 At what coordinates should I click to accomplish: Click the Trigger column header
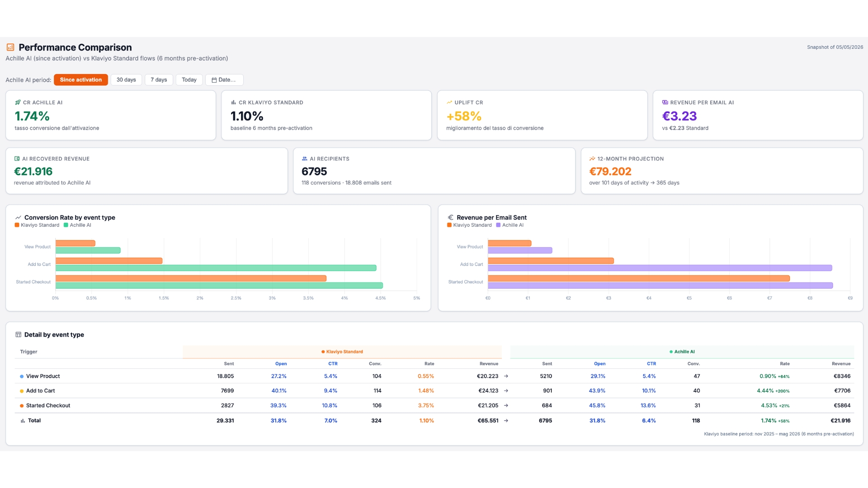28,352
